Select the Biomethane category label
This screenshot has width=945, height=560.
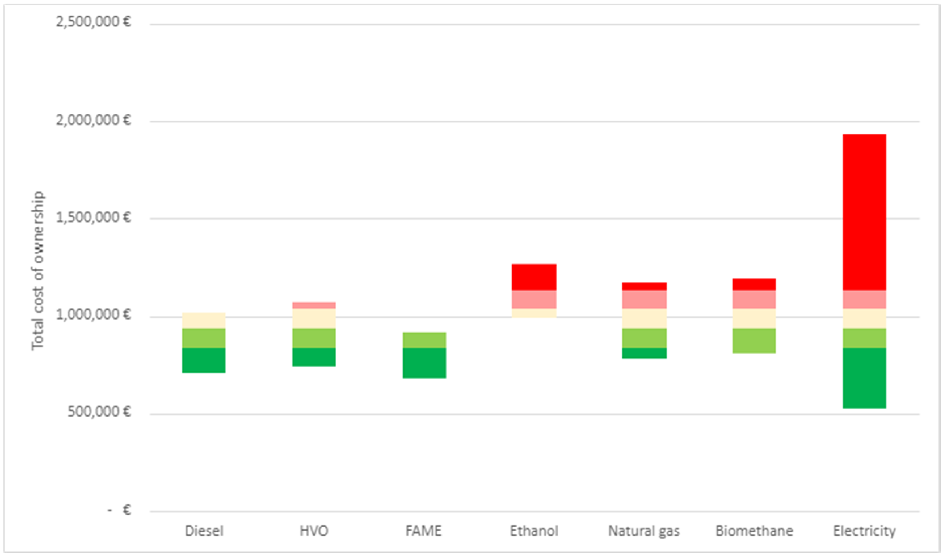754,531
